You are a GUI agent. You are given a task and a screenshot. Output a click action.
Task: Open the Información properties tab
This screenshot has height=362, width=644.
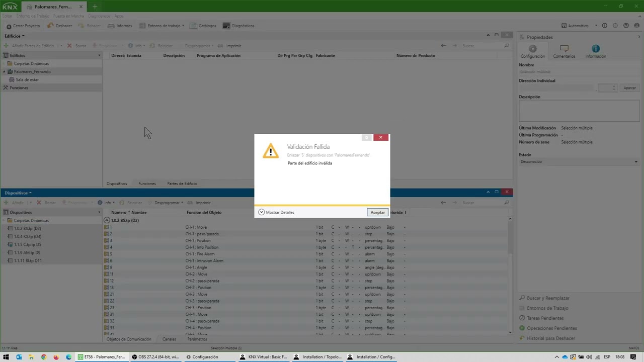click(596, 51)
